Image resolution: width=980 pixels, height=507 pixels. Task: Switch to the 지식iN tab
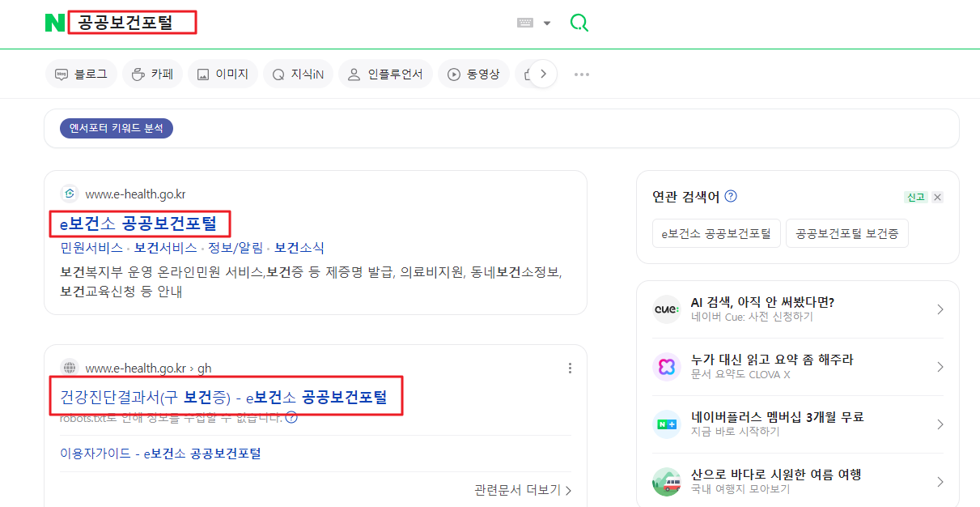coord(298,75)
